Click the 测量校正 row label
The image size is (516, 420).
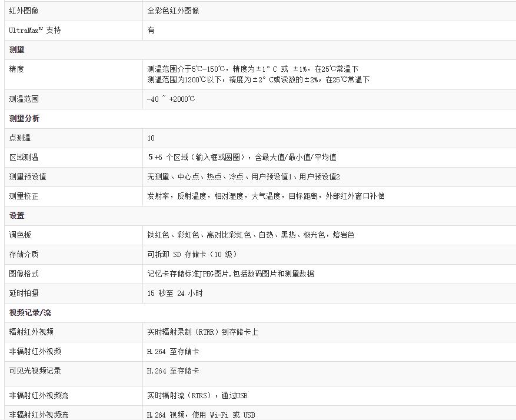[24, 196]
